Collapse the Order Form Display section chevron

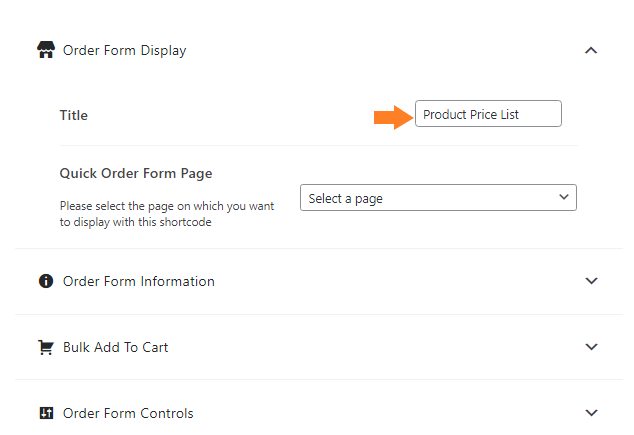(591, 50)
